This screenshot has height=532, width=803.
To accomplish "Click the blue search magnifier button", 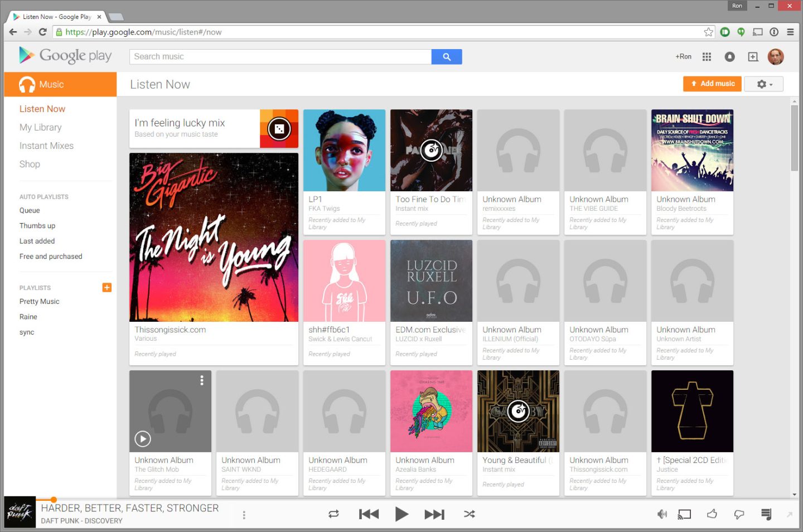I will point(447,56).
